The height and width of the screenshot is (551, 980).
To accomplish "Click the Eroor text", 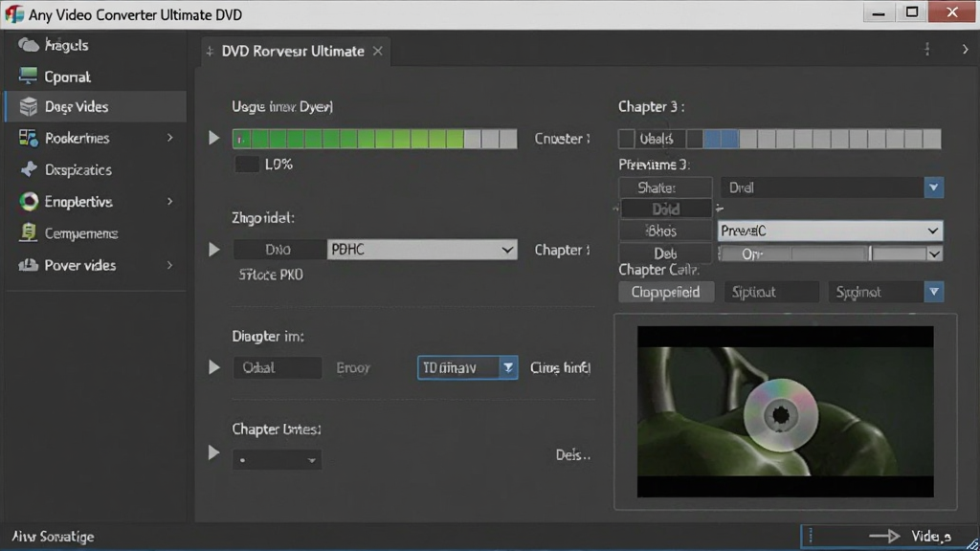I will [353, 367].
